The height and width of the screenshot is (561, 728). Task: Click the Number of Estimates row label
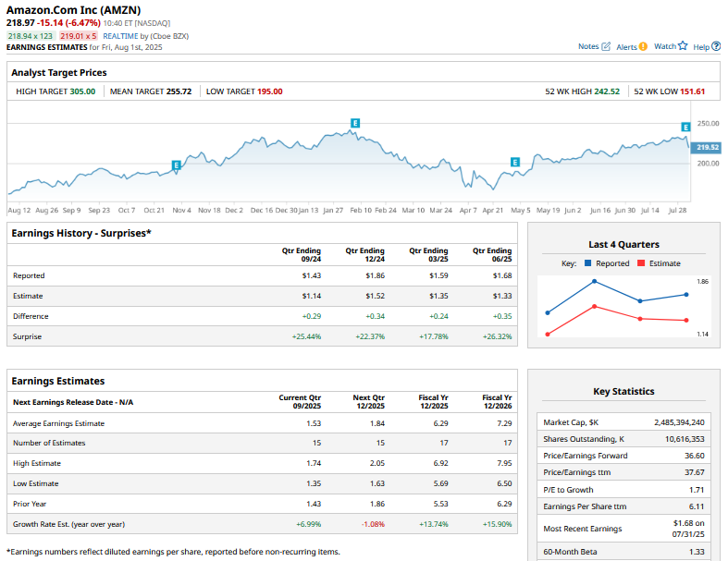[x=49, y=443]
